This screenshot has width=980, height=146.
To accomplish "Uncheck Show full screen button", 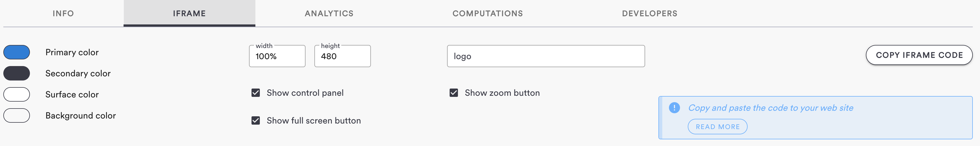I will (x=256, y=121).
